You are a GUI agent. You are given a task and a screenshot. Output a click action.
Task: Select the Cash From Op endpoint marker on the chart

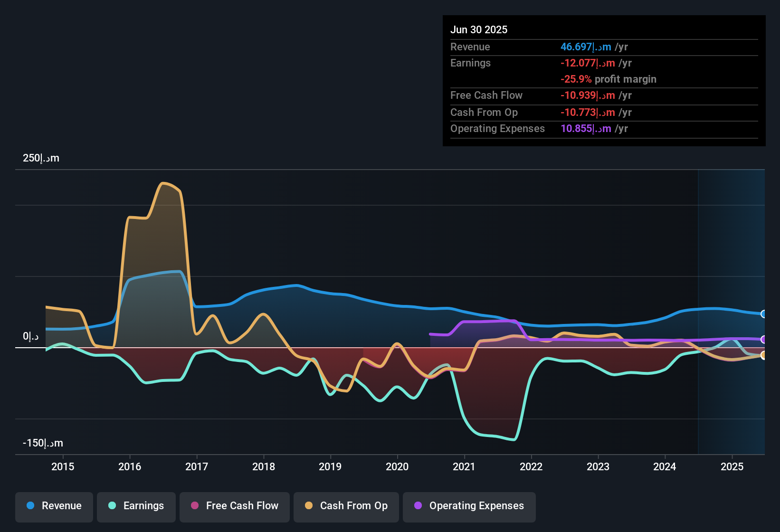tap(764, 355)
